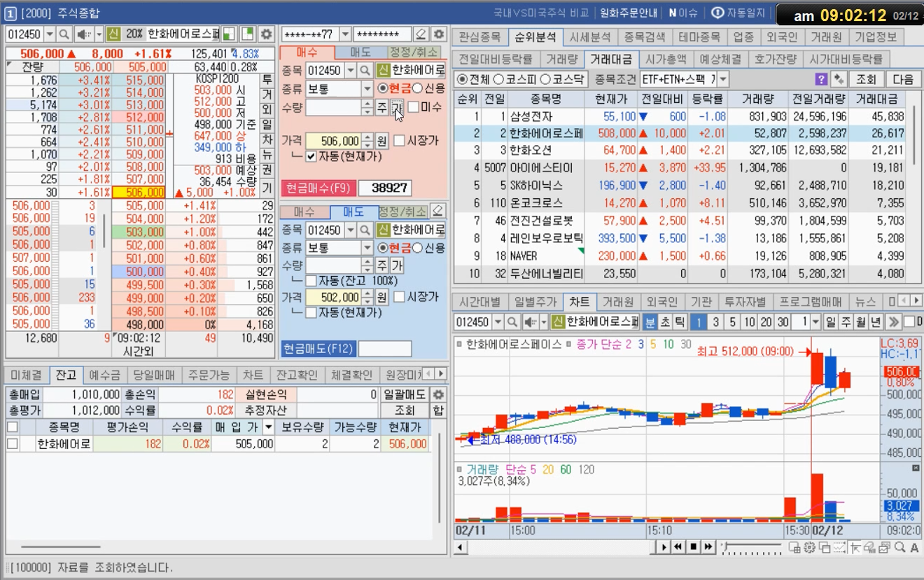Open the 매입가 column dropdown arrow in holdings
The height and width of the screenshot is (580, 924).
click(x=267, y=426)
